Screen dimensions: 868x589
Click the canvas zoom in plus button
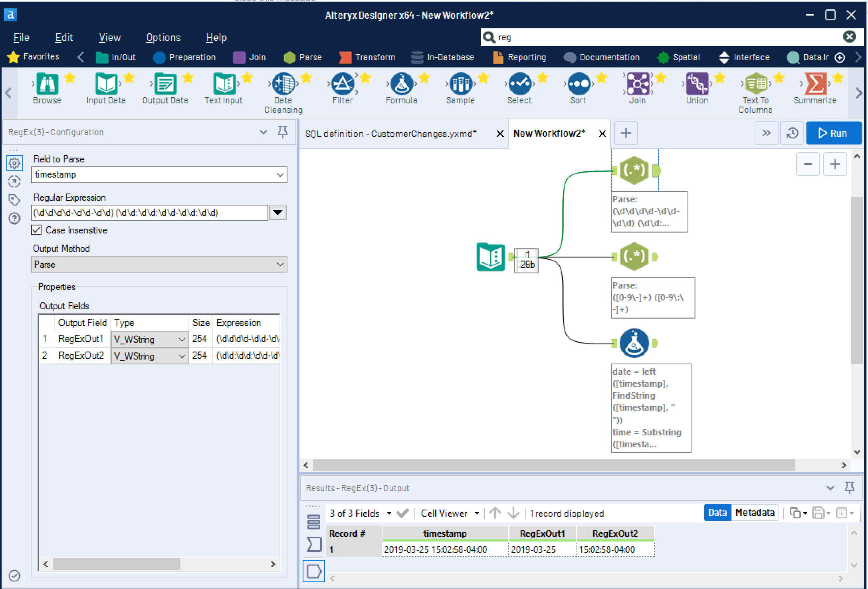pyautogui.click(x=835, y=164)
